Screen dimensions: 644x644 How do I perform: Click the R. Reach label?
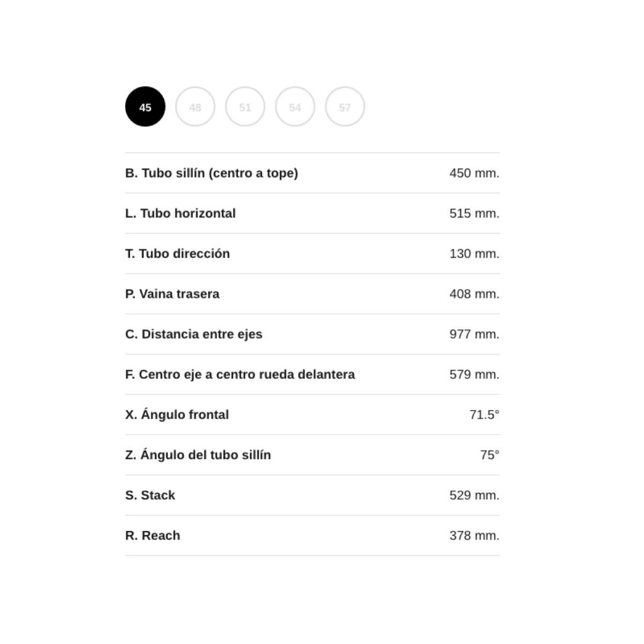(x=152, y=536)
